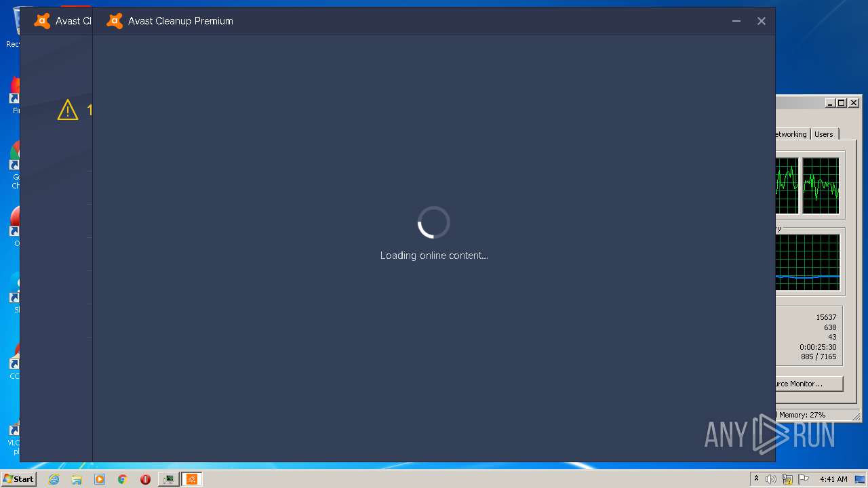Launch Internet Explorer from the taskbar
Screen dimensions: 868x488
54,479
